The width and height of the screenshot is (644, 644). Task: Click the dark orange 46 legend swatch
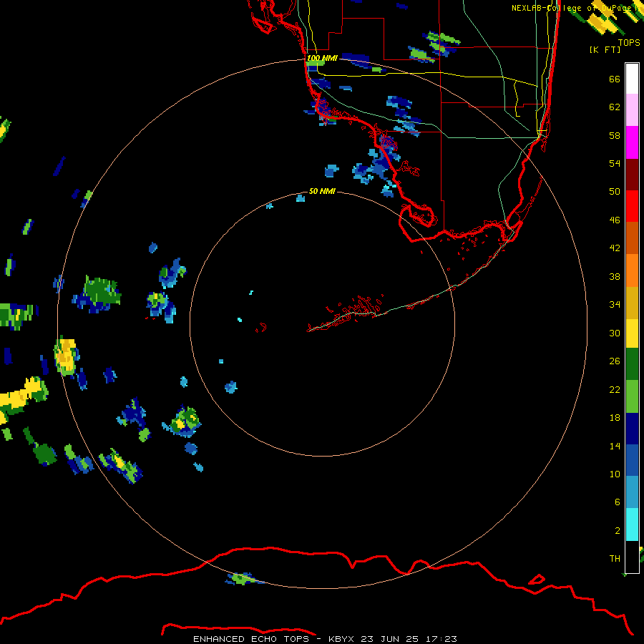[632, 238]
